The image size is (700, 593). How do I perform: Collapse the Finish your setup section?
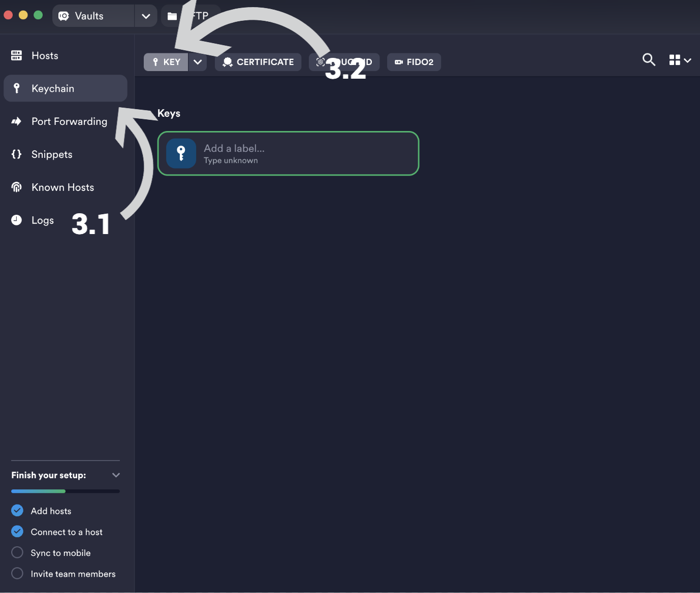coord(116,475)
